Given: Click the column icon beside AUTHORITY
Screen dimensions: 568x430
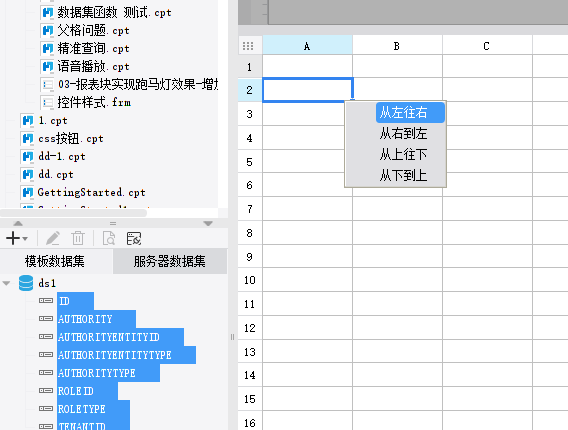Looking at the screenshot, I should point(46,319).
